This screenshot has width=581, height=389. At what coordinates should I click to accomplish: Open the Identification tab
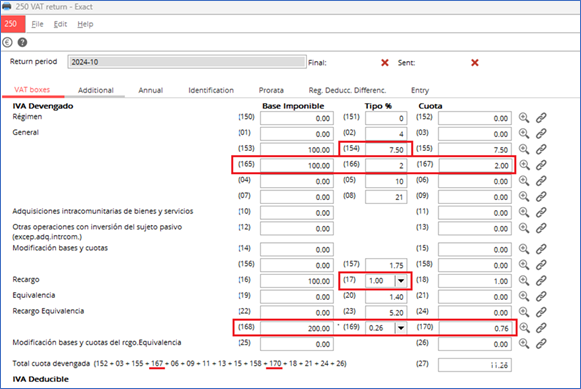pyautogui.click(x=211, y=90)
